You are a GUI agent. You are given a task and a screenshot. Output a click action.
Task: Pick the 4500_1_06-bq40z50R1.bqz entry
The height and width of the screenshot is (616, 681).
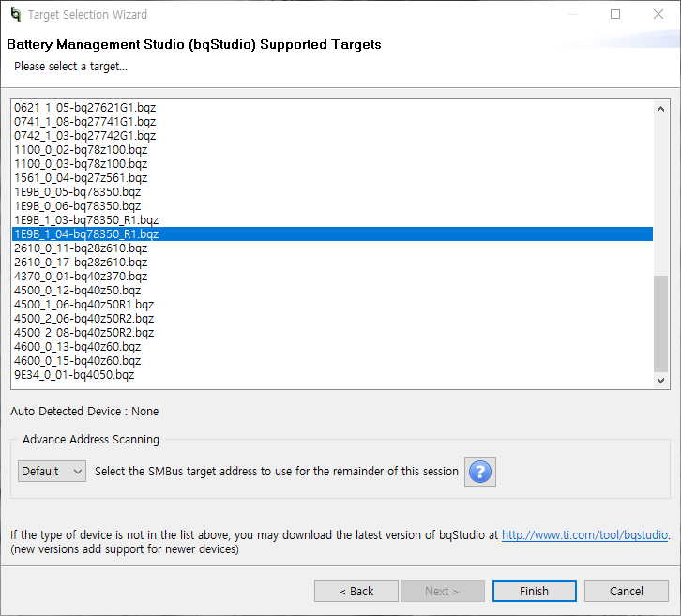tap(332, 305)
